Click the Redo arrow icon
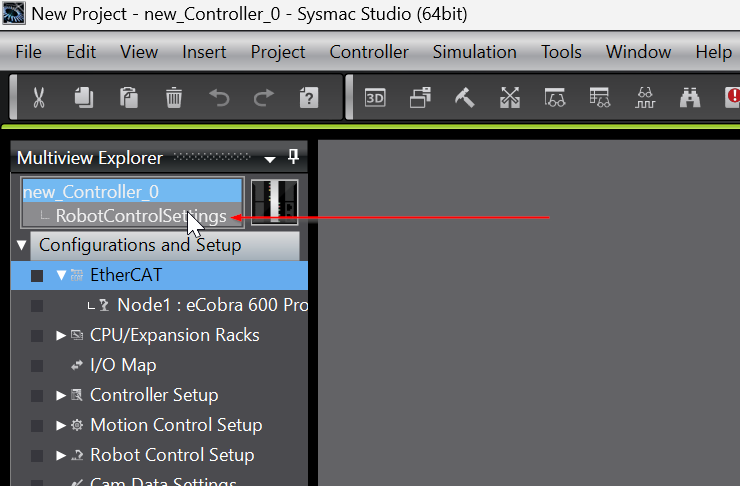This screenshot has height=486, width=740. click(x=264, y=98)
